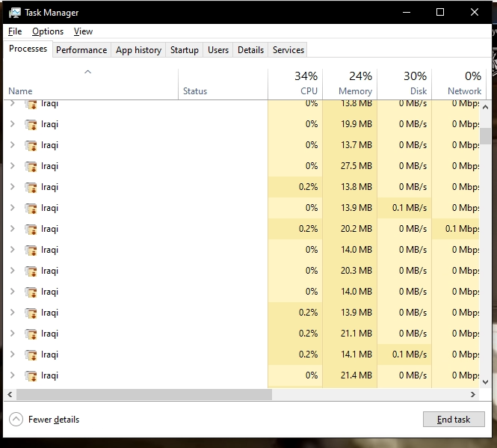Click icon of Iraqi row with 0.2% CPU, 13.8 MB
497x448 pixels.
[x=31, y=187]
